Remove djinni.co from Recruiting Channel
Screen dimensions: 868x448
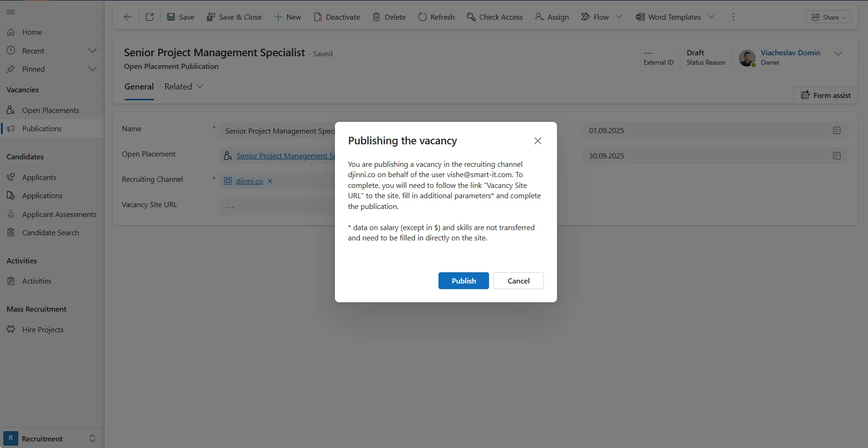click(270, 181)
